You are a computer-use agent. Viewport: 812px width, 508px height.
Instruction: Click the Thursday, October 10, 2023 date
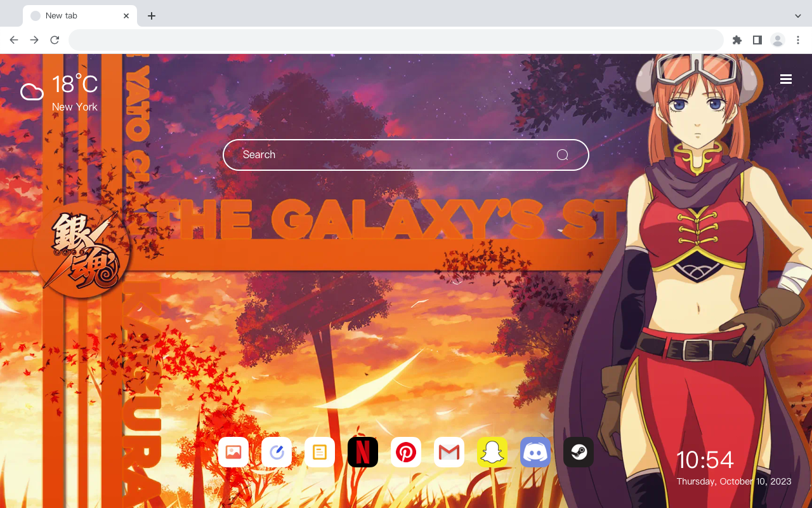[734, 481]
